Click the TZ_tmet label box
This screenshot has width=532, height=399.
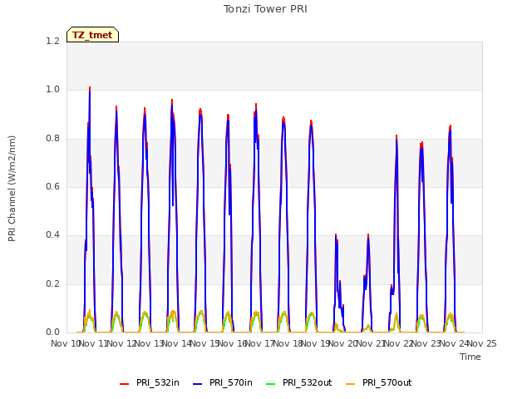92,35
